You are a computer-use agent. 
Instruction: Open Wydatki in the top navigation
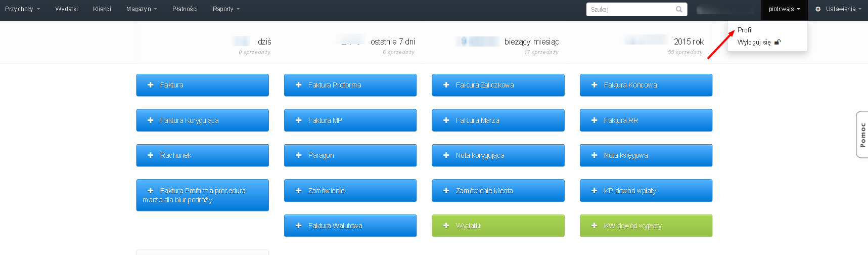click(67, 9)
